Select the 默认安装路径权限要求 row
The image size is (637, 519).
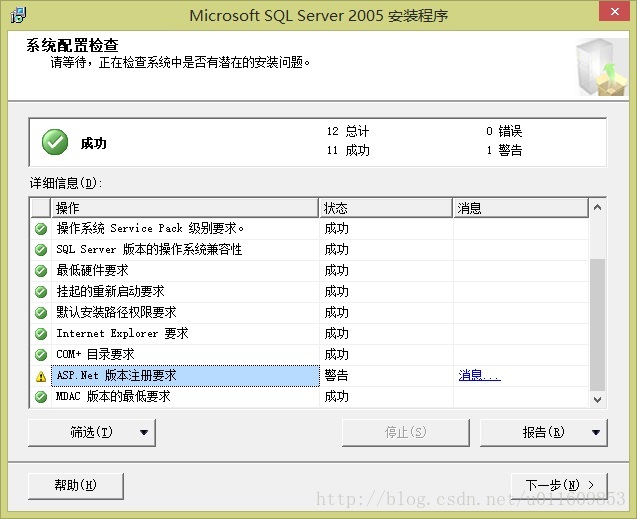click(x=310, y=312)
